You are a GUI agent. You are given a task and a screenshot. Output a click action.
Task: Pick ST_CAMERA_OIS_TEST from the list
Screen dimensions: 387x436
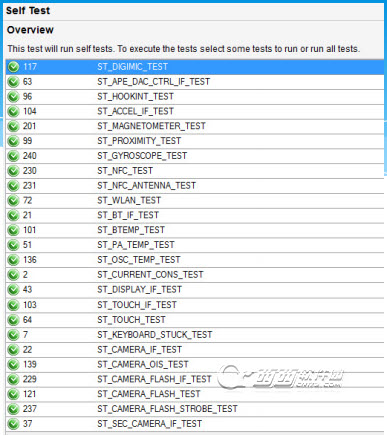pos(143,364)
